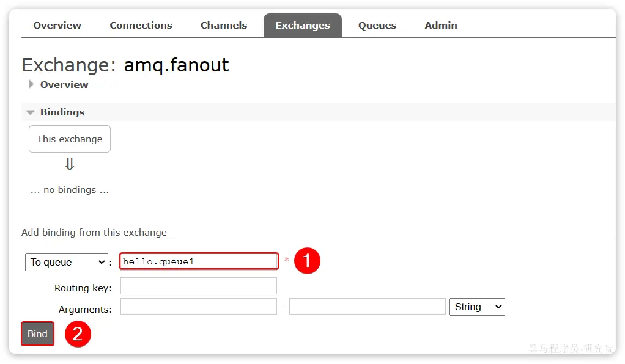Go to the Channels tab
Image resolution: width=625 pixels, height=364 pixels.
click(224, 26)
